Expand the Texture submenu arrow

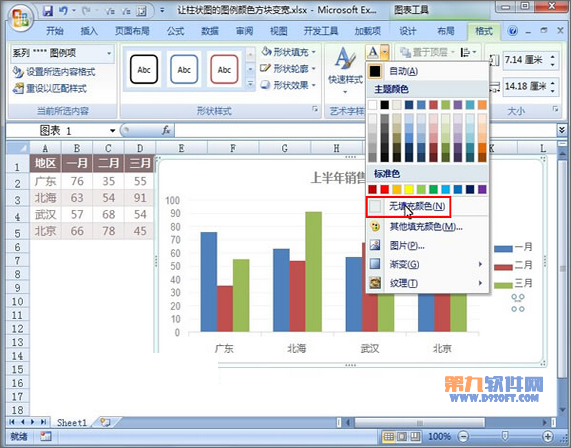point(480,283)
